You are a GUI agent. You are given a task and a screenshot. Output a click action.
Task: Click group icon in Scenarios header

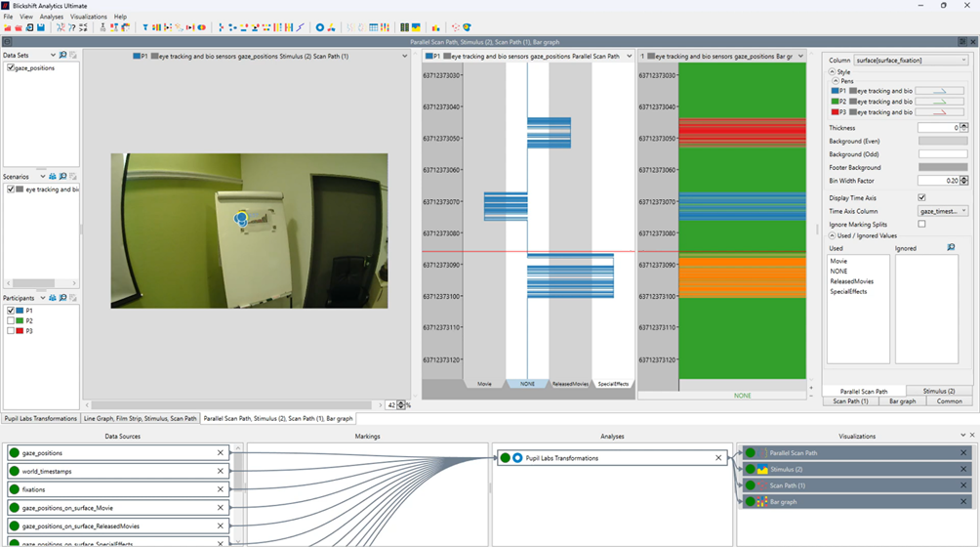(53, 176)
